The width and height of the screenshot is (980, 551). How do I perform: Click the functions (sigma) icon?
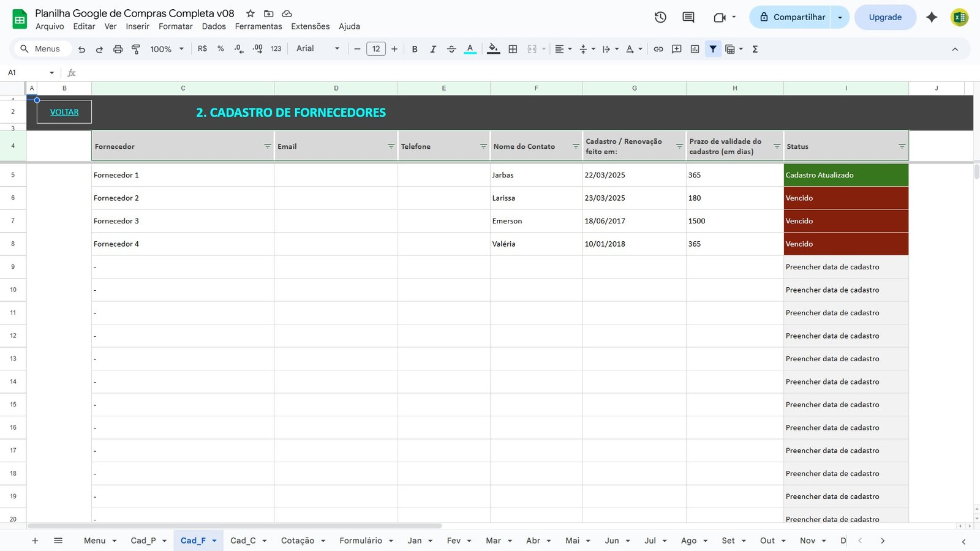(755, 49)
